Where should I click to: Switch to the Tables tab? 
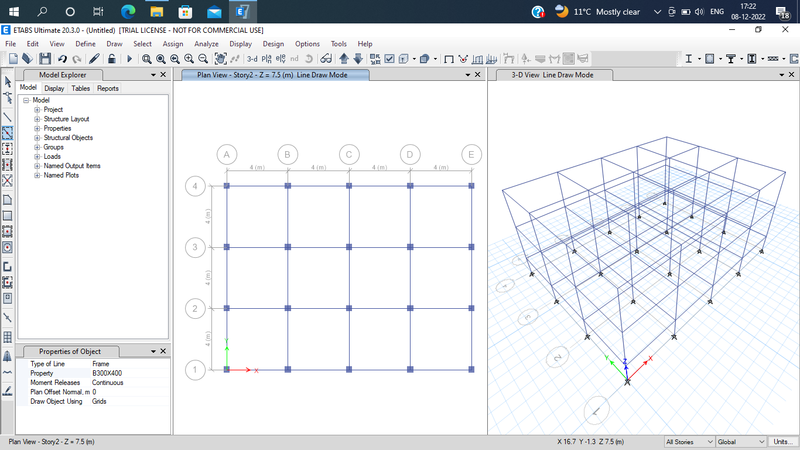(81, 88)
